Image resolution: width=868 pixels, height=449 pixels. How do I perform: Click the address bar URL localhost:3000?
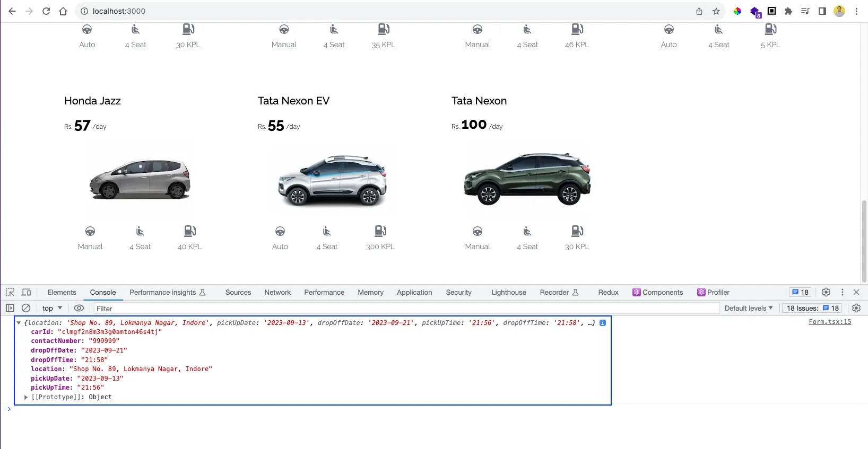(119, 11)
